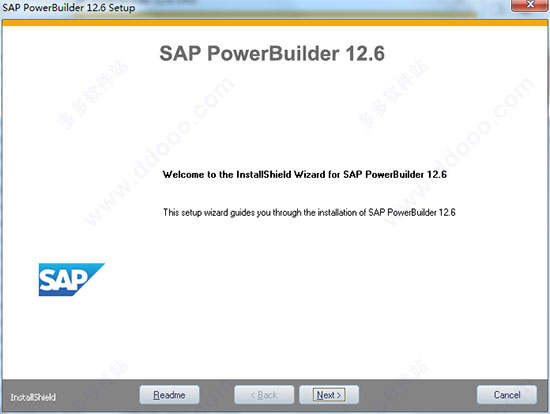
Task: Cancel the PowerBuilder installation
Action: pyautogui.click(x=507, y=395)
